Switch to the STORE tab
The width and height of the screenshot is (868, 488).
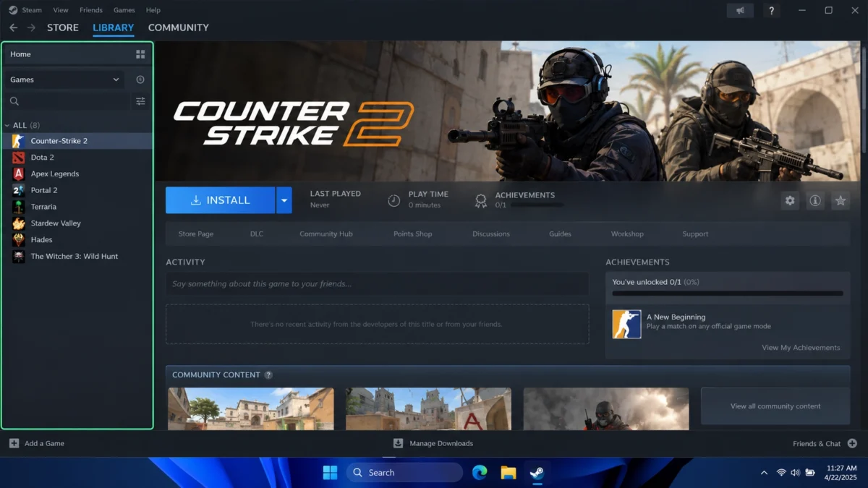(63, 27)
